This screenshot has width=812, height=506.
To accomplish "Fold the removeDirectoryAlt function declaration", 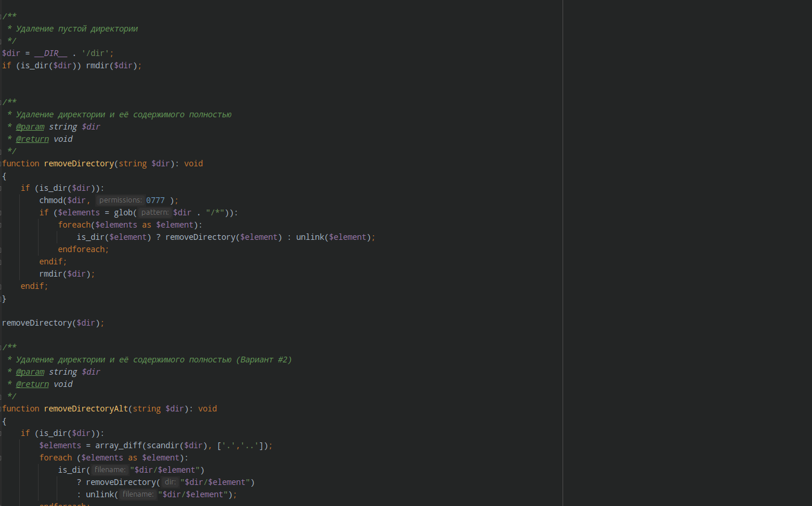I will [x=2, y=409].
